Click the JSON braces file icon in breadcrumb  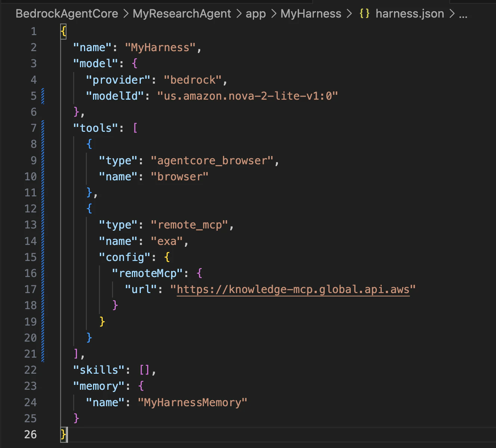(x=365, y=14)
